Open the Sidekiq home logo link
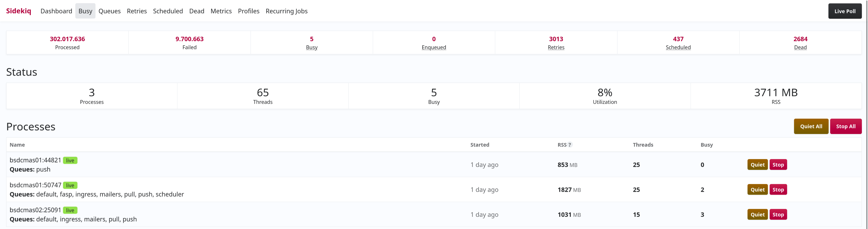Image resolution: width=868 pixels, height=229 pixels. 19,11
